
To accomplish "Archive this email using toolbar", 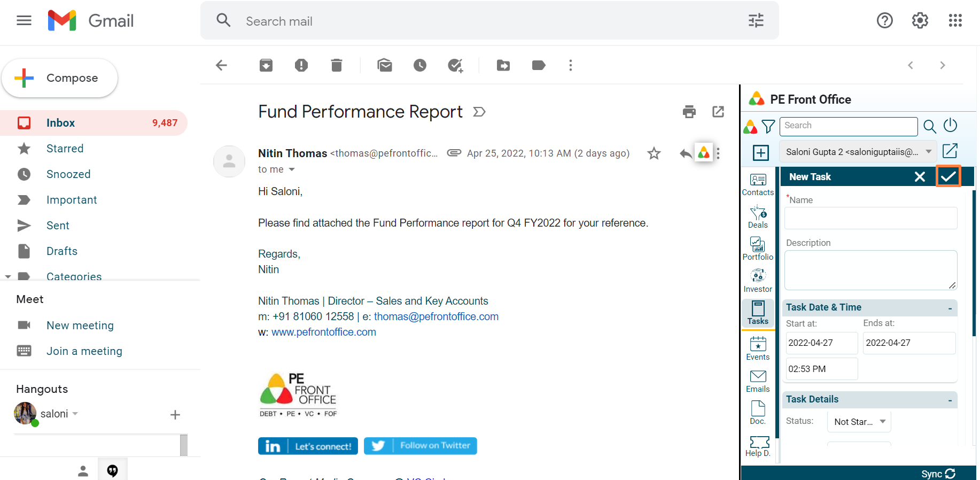I will point(266,65).
